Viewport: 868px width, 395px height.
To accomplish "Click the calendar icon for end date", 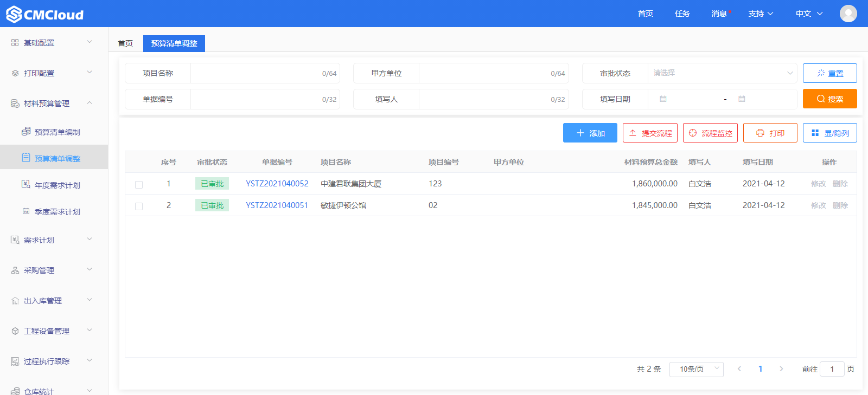I will 742,99.
